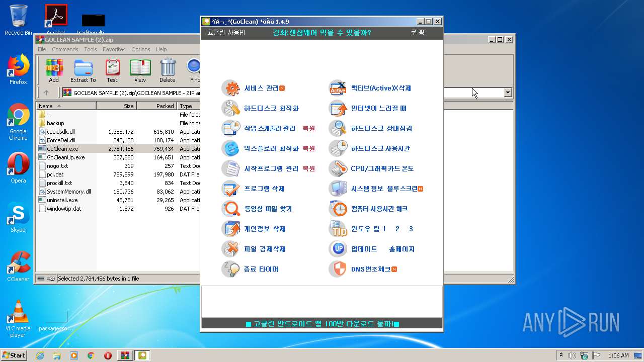This screenshot has width=644, height=362.
Task: Open 서비스 관리 service management icon
Action: (231, 88)
